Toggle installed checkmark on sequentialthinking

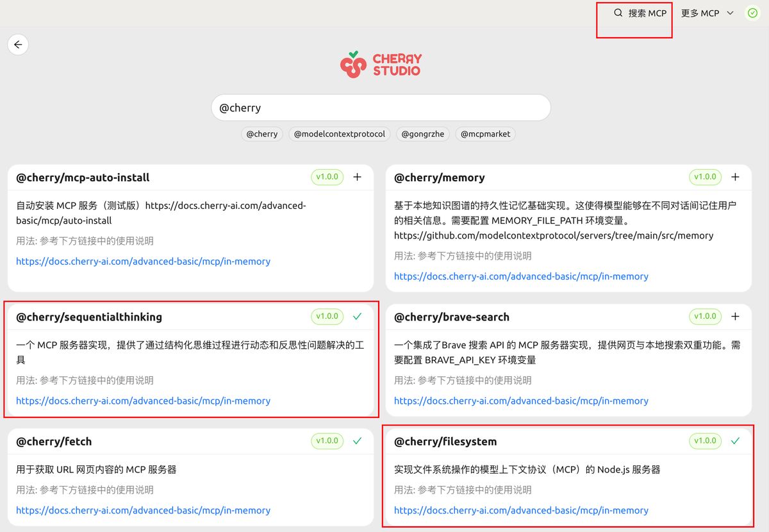pos(358,316)
